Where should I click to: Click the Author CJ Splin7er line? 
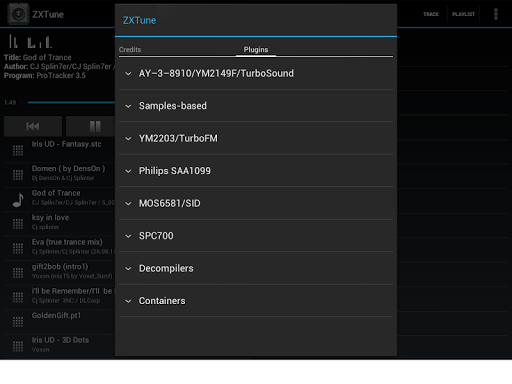59,66
